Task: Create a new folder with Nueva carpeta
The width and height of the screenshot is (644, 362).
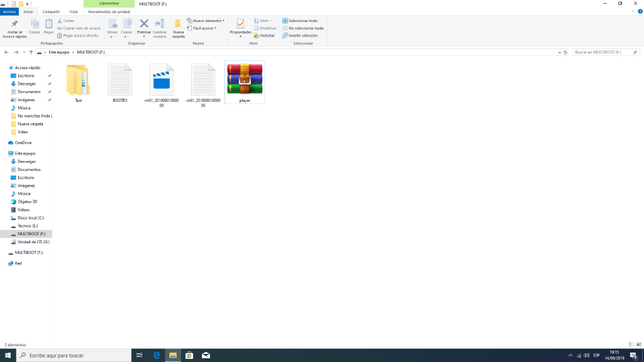Action: [x=178, y=28]
